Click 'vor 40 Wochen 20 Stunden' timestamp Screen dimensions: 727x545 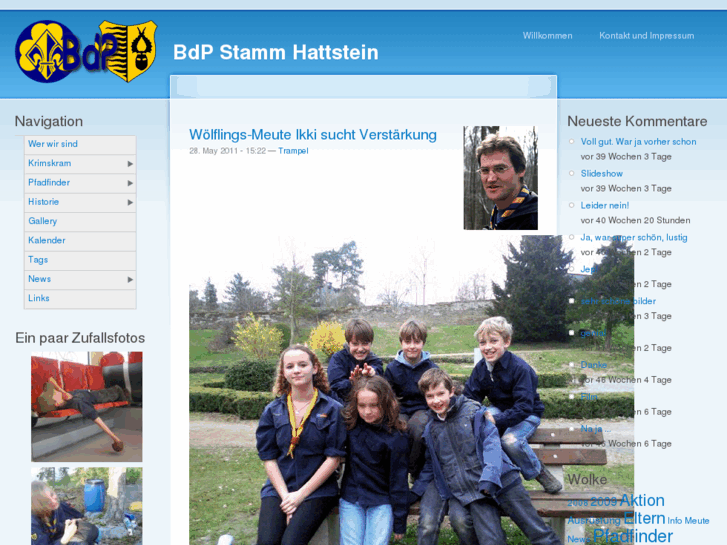coord(635,220)
